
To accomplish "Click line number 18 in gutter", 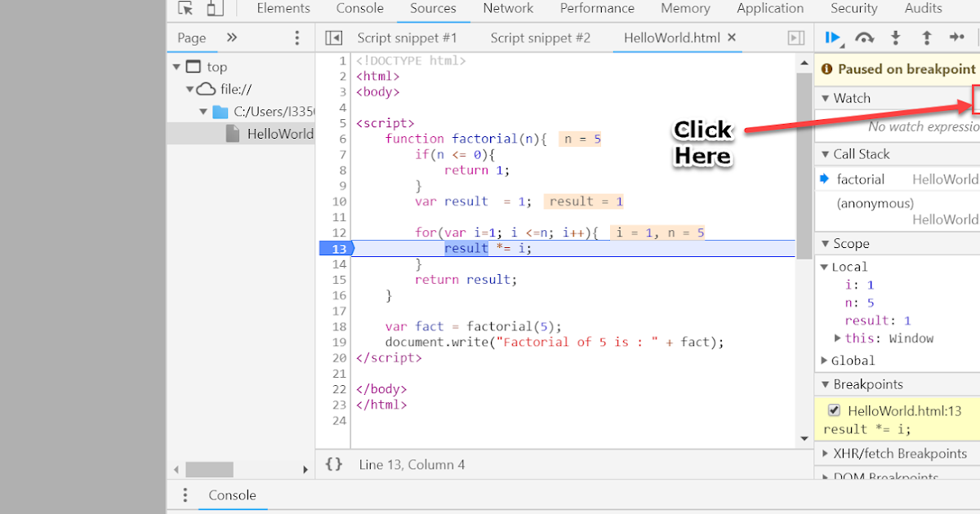I will [x=340, y=326].
